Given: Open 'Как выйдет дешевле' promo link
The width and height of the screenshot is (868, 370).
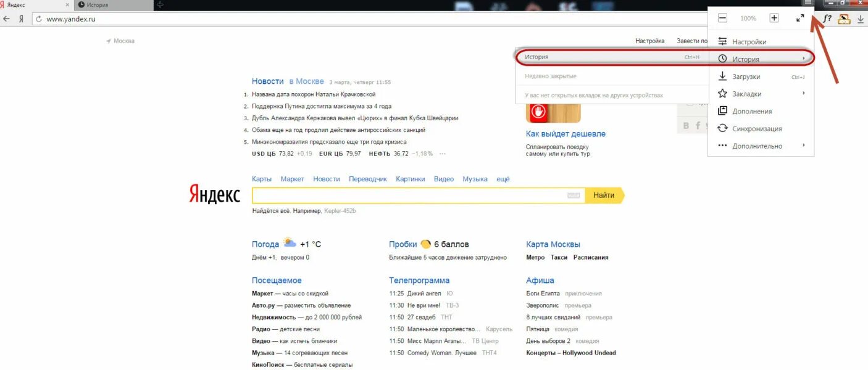Looking at the screenshot, I should 565,134.
